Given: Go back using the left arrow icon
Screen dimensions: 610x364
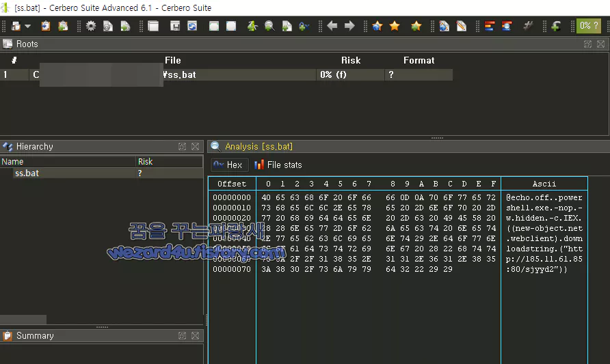Looking at the screenshot, I should tap(332, 26).
